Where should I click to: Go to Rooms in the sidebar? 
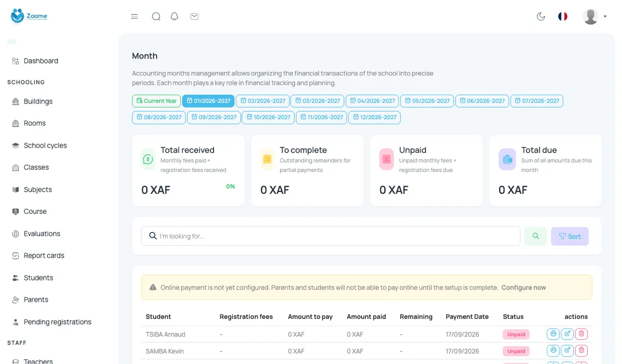point(29,123)
